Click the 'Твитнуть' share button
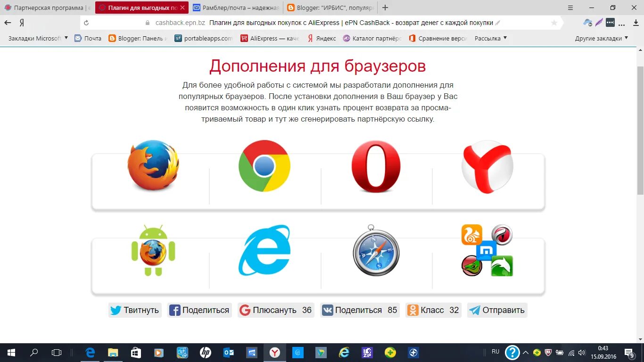Viewport: 644px width, 362px height. (135, 310)
